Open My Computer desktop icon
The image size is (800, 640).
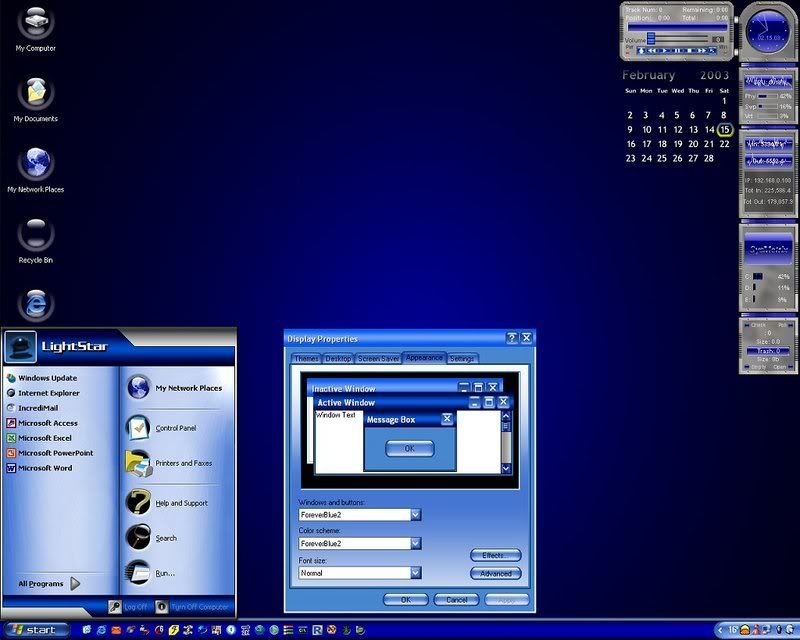pos(36,29)
